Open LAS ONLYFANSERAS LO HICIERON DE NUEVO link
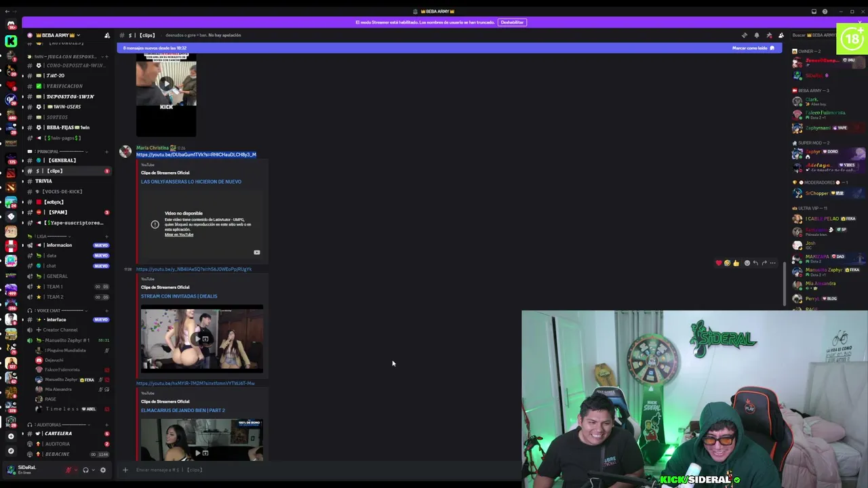The image size is (868, 488). 191,182
